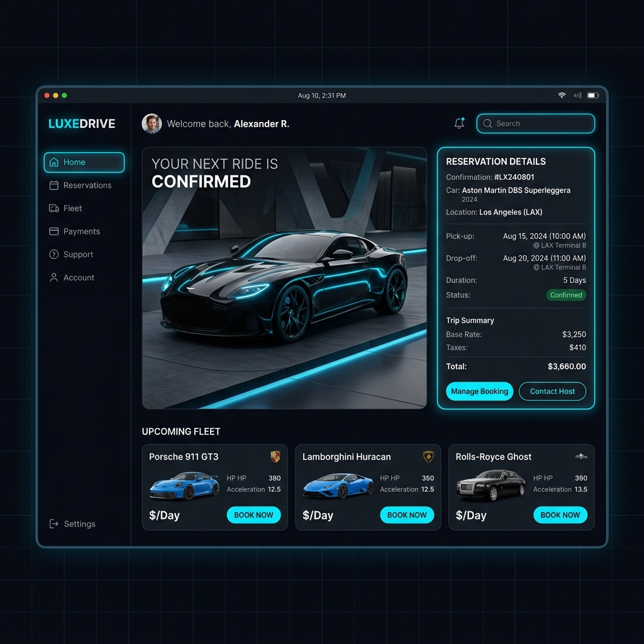Click the $3,660.00 total amount
The image size is (644, 644).
click(x=567, y=367)
